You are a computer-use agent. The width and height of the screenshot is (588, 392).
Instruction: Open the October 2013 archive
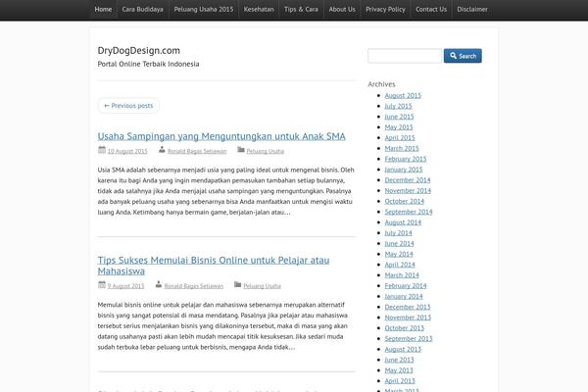[404, 328]
